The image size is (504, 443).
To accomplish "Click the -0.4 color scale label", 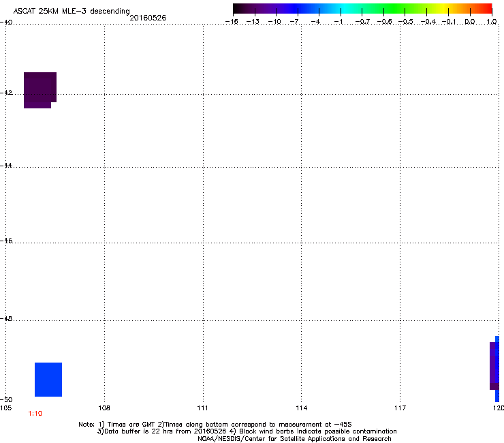I will pos(428,22).
